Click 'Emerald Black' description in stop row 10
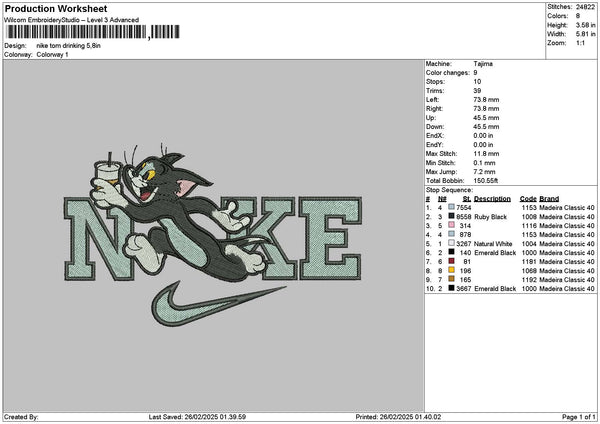 (x=495, y=288)
